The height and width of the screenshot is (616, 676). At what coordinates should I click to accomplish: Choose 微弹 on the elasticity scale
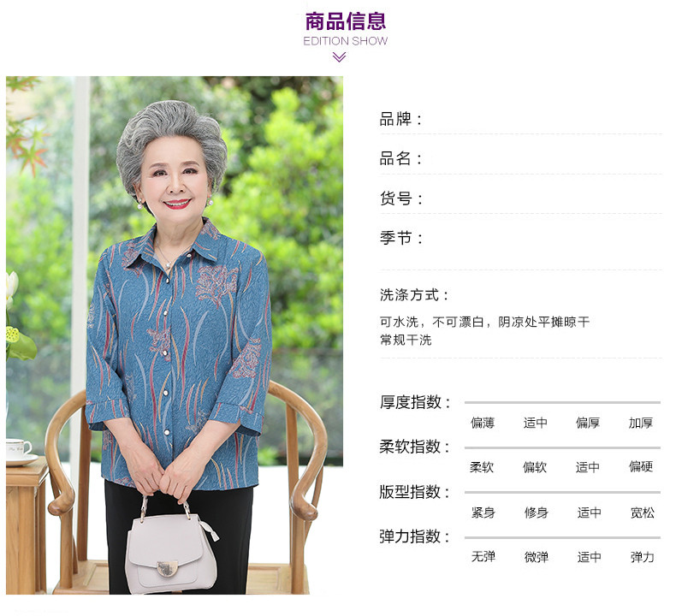click(536, 557)
